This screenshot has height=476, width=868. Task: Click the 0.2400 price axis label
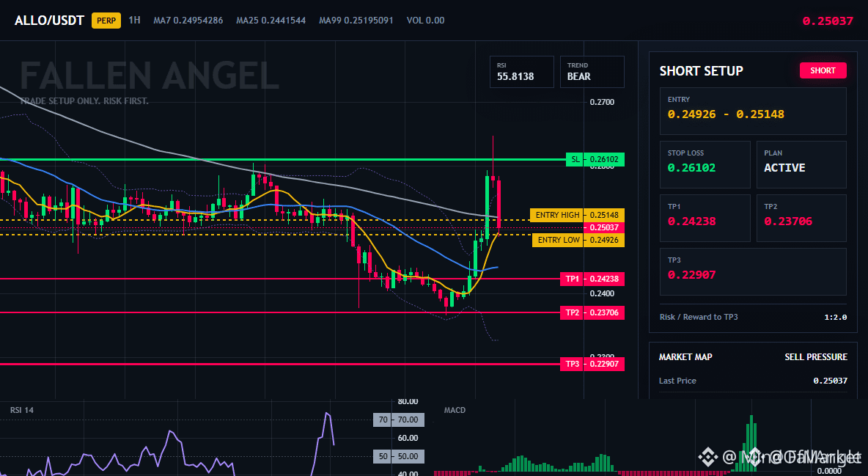(602, 293)
